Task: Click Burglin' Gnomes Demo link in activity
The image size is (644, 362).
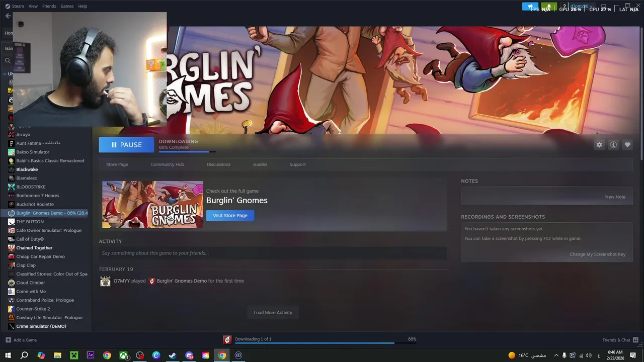Action: [x=182, y=281]
